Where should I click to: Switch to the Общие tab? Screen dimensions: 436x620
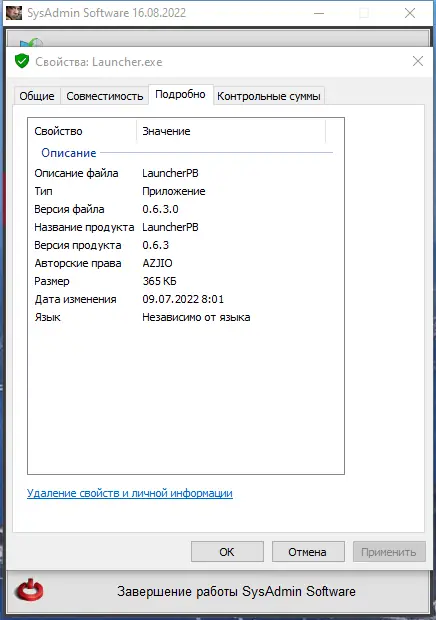[x=37, y=96]
